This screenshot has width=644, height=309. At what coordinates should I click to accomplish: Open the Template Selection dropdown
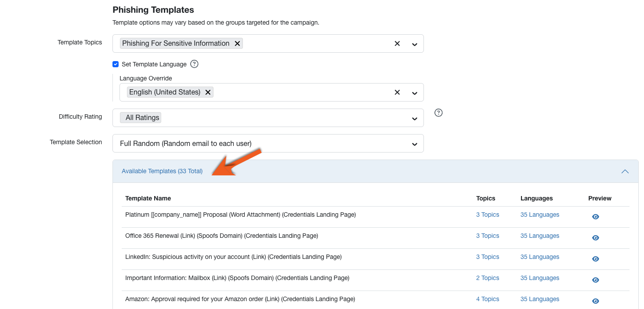[x=414, y=143]
